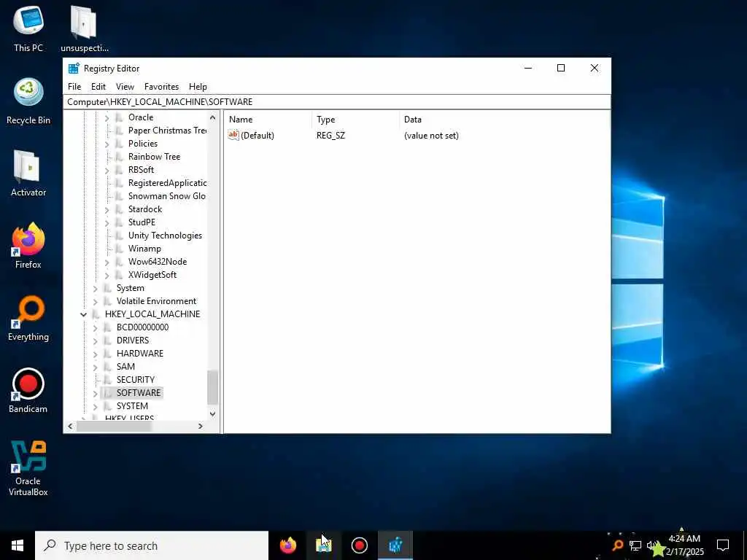Click the tree scroll down arrow
The image size is (747, 560).
[212, 414]
